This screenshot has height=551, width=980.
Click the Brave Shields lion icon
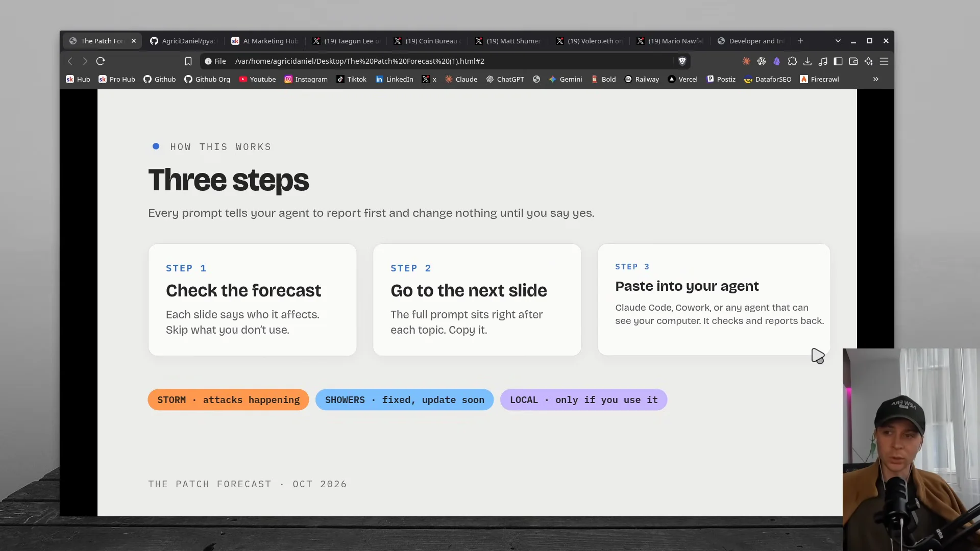682,61
